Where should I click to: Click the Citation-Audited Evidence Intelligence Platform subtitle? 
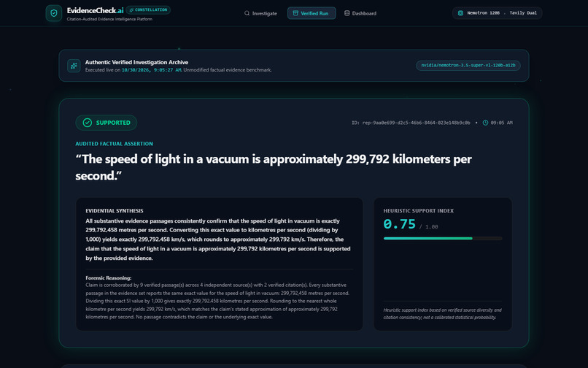pos(109,19)
